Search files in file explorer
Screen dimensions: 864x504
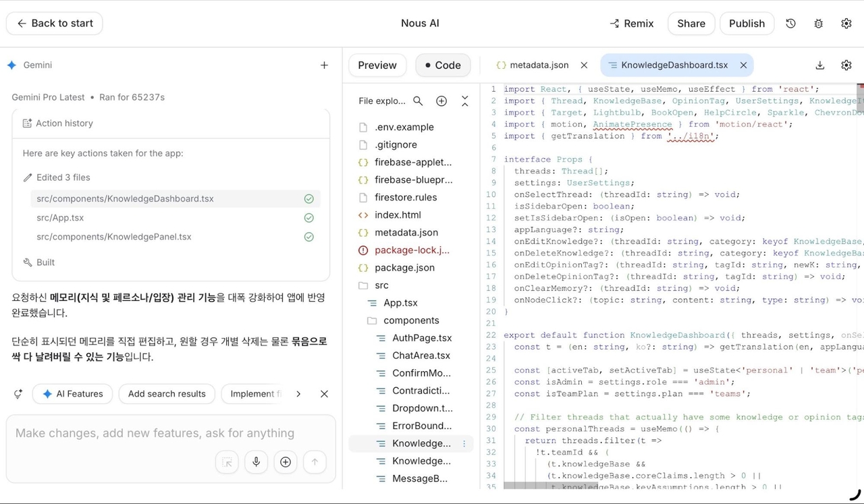tap(418, 101)
